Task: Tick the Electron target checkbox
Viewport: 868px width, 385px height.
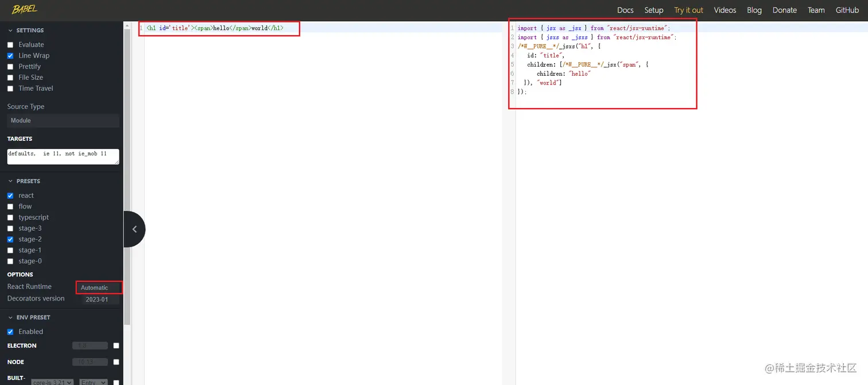Action: 117,346
